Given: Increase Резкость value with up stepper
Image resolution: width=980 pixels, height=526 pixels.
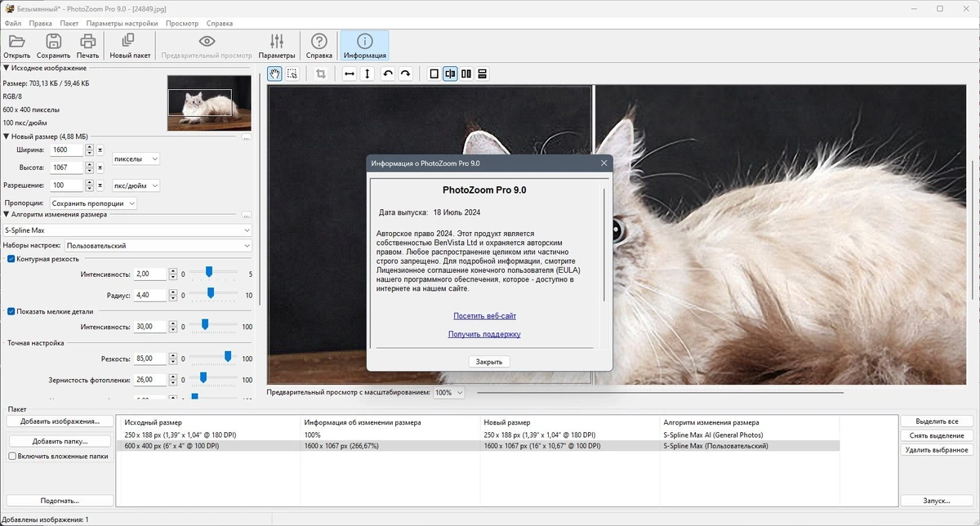Looking at the screenshot, I should 172,355.
